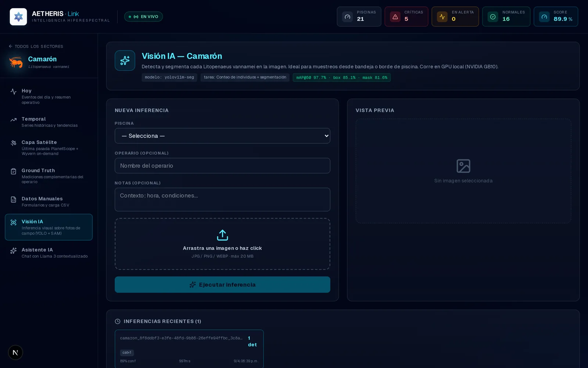Click the Sin imagen seleccionada text
Viewport: 588px width, 368px height.
(x=463, y=181)
